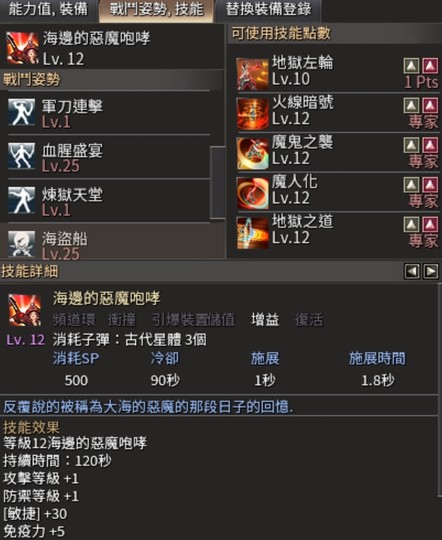Click the red up arrow for 魔人化
Image resolution: width=442 pixels, height=540 pixels.
[x=430, y=185]
